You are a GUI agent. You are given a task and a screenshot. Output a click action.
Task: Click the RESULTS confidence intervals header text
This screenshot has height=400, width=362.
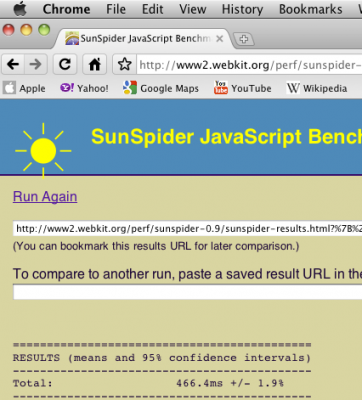(162, 358)
